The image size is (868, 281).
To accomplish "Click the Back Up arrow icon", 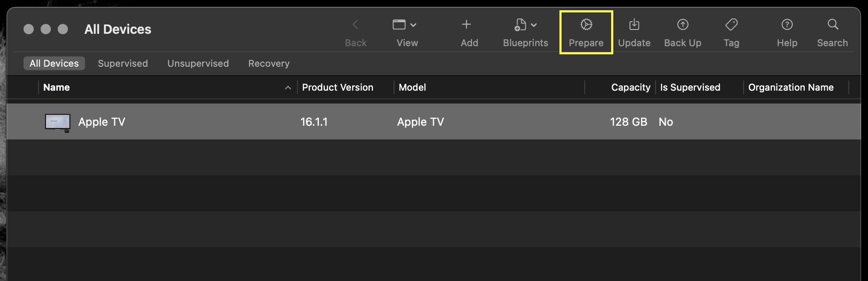I will click(683, 25).
